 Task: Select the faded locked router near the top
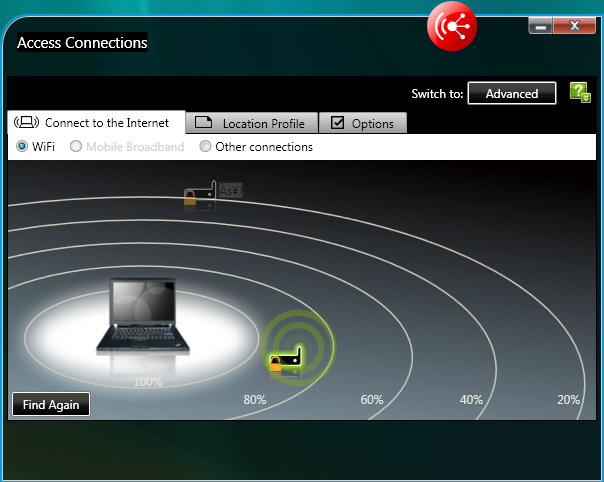pyautogui.click(x=200, y=193)
